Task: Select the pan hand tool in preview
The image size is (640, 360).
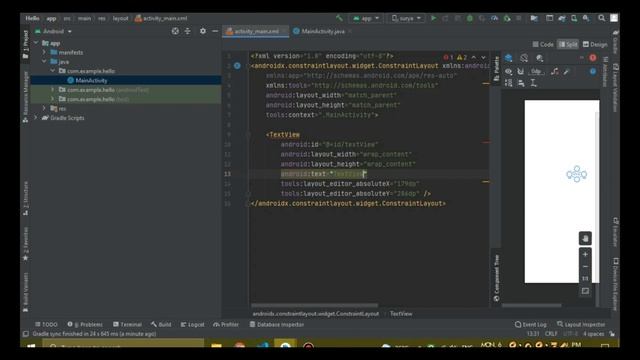Action: click(585, 238)
